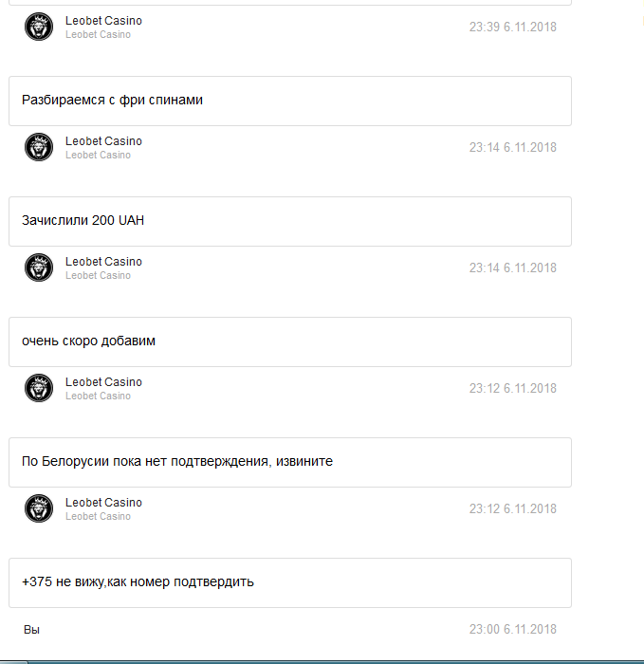Click the Leobet Casino avatar beside the 23:39 timestamp
This screenshot has height=664, width=644.
tap(39, 27)
